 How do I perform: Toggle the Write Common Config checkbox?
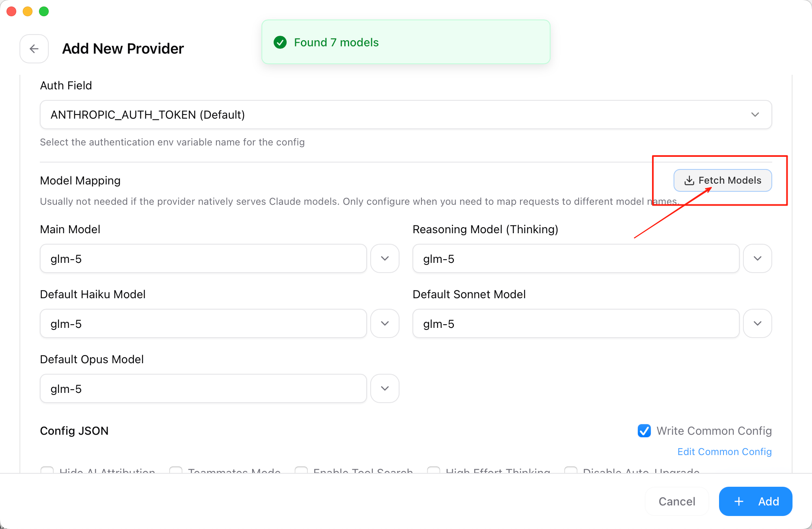[x=644, y=431]
